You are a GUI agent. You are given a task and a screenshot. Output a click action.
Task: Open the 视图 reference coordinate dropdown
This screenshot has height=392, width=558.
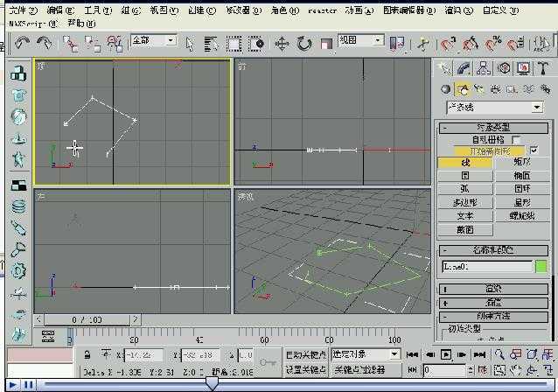click(361, 40)
